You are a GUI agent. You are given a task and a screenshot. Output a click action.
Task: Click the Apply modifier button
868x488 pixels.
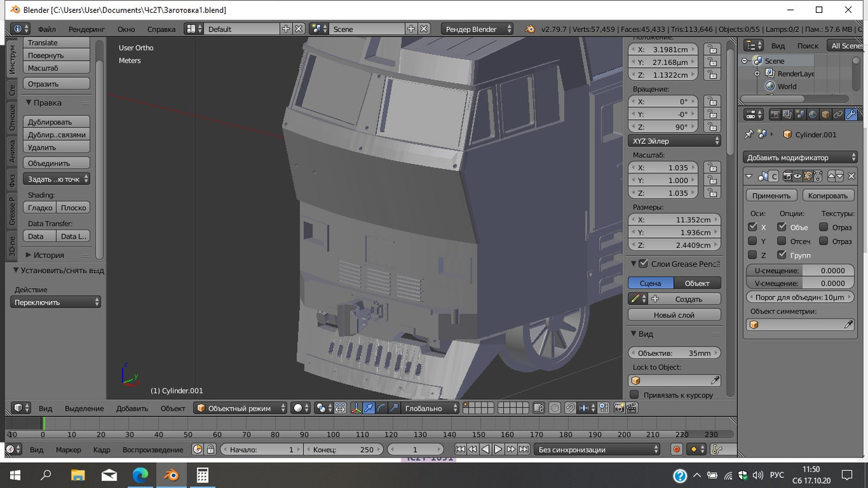[771, 195]
